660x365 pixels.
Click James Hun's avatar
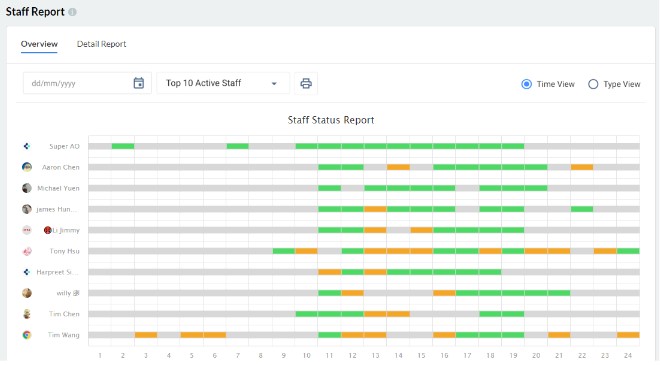click(x=27, y=209)
